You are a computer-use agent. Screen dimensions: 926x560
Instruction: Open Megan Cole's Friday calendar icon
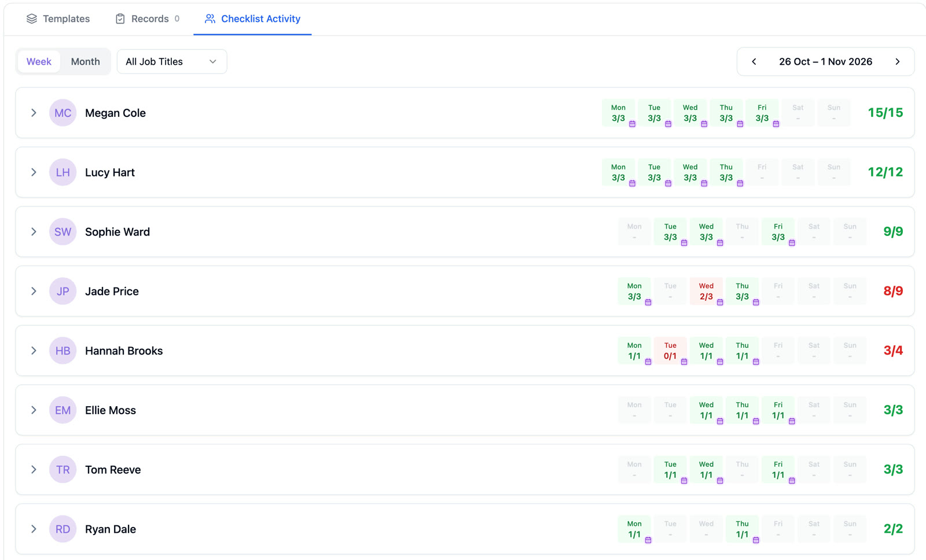[x=776, y=124]
